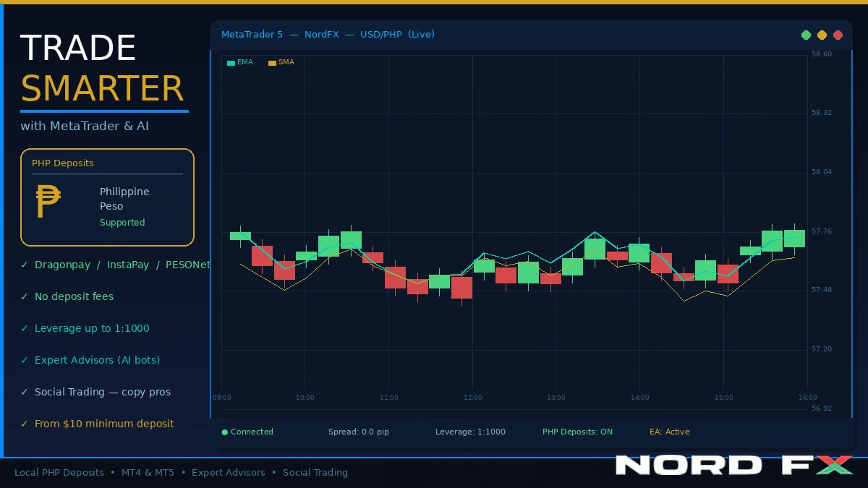Click the 'Connected' status text
868x488 pixels.
pyautogui.click(x=252, y=432)
